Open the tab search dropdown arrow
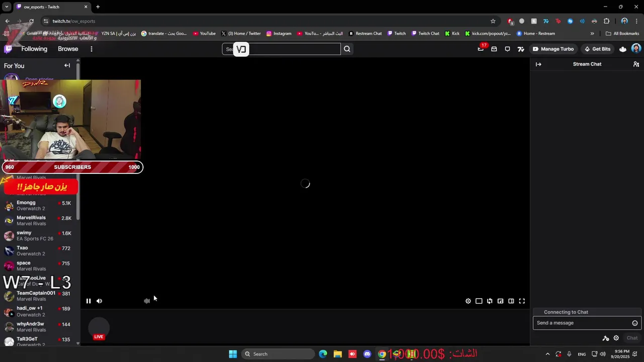 7,7
